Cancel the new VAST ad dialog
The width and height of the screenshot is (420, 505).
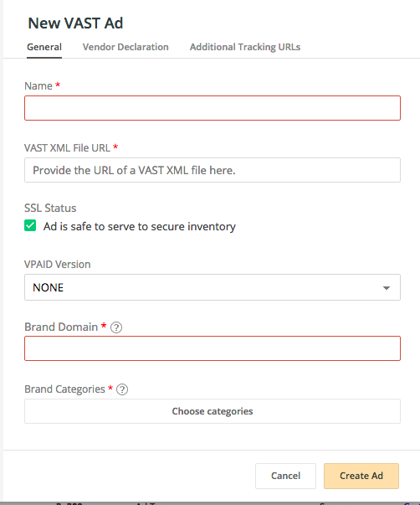285,476
